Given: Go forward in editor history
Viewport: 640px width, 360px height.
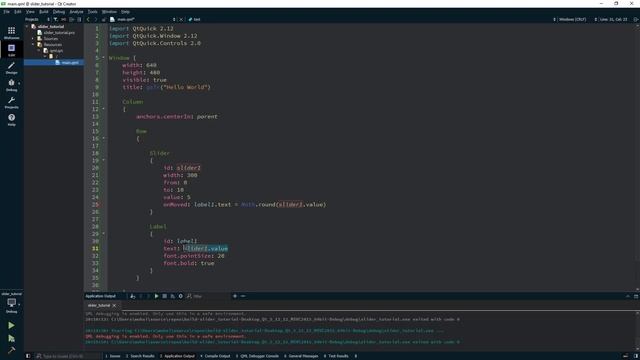Looking at the screenshot, I should (x=96, y=19).
